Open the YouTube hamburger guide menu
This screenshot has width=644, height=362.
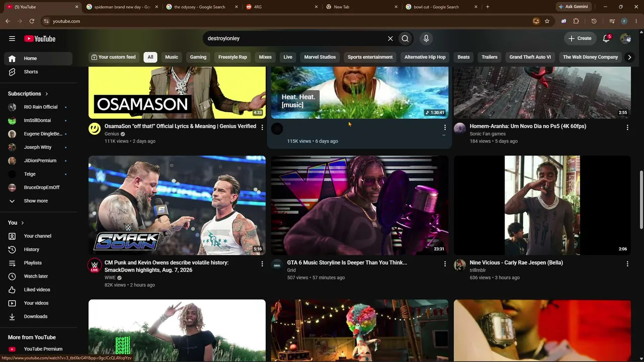tap(12, 39)
